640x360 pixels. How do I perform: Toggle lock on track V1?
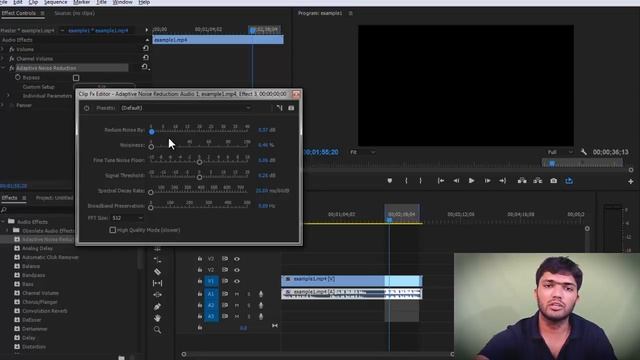point(200,281)
